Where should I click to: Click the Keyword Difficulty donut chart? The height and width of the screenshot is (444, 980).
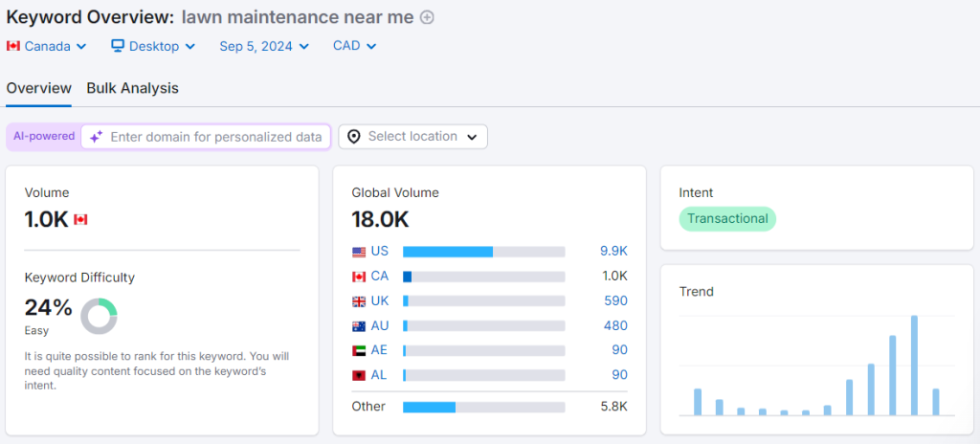[99, 317]
